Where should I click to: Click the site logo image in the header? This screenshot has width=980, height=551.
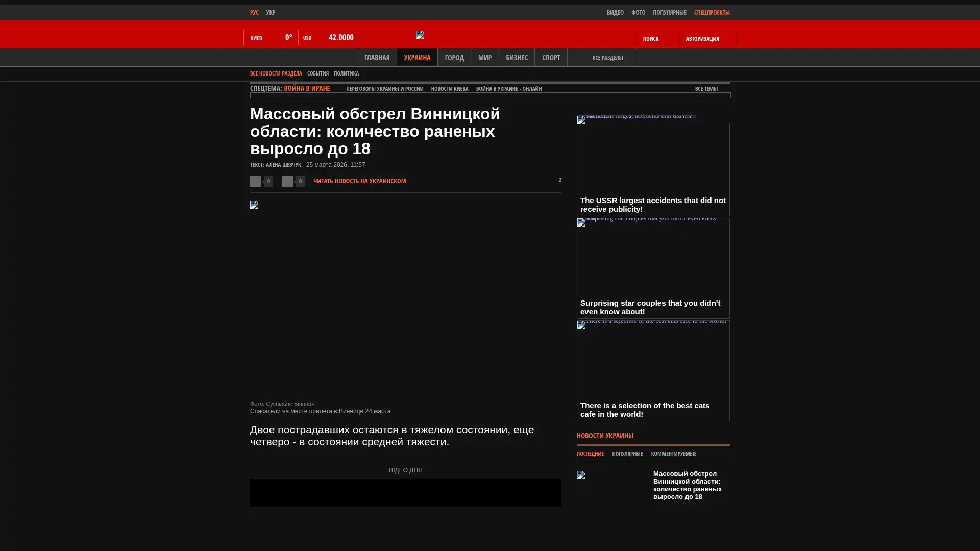[x=420, y=35]
